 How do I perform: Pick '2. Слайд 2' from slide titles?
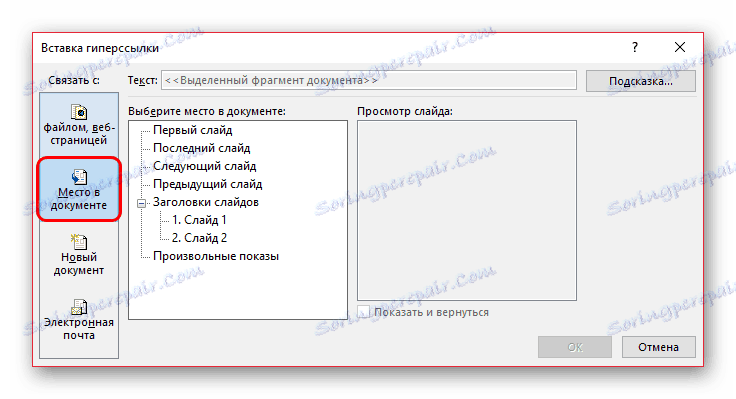(199, 238)
